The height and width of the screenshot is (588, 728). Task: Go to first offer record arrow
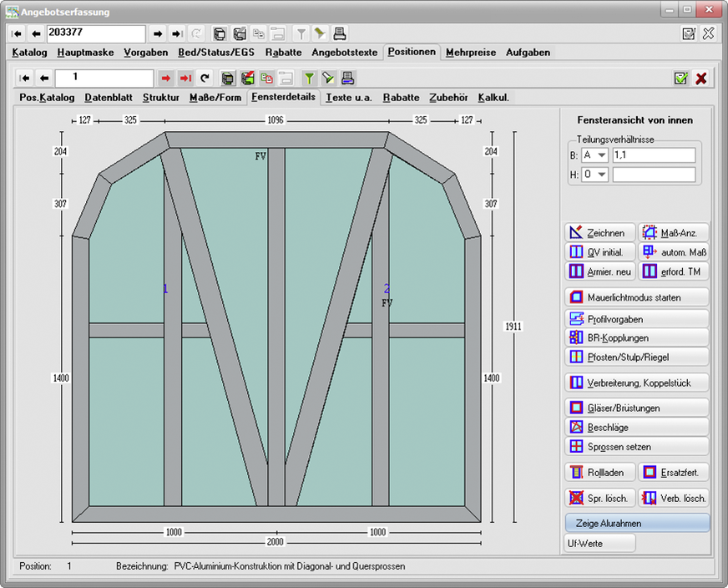(x=17, y=34)
